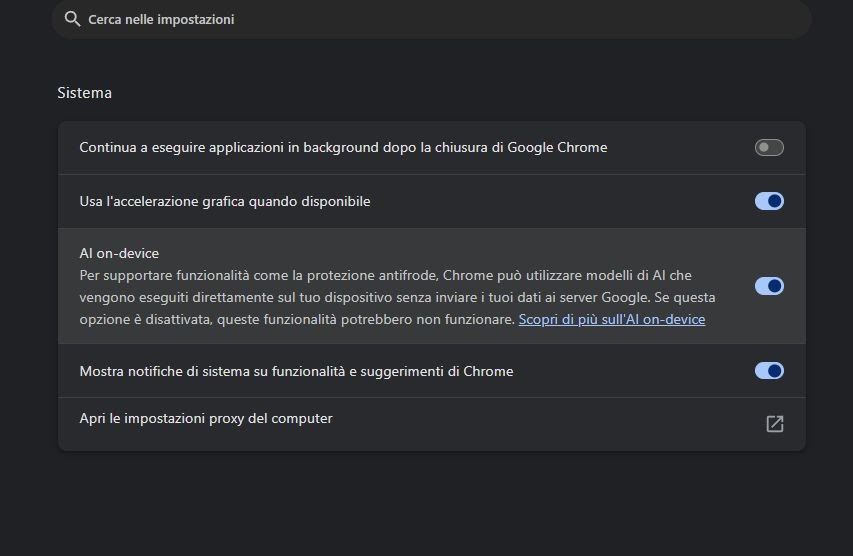The height and width of the screenshot is (556, 853).
Task: Open 'Scopri di più sull'AI on-device' link
Action: point(611,319)
